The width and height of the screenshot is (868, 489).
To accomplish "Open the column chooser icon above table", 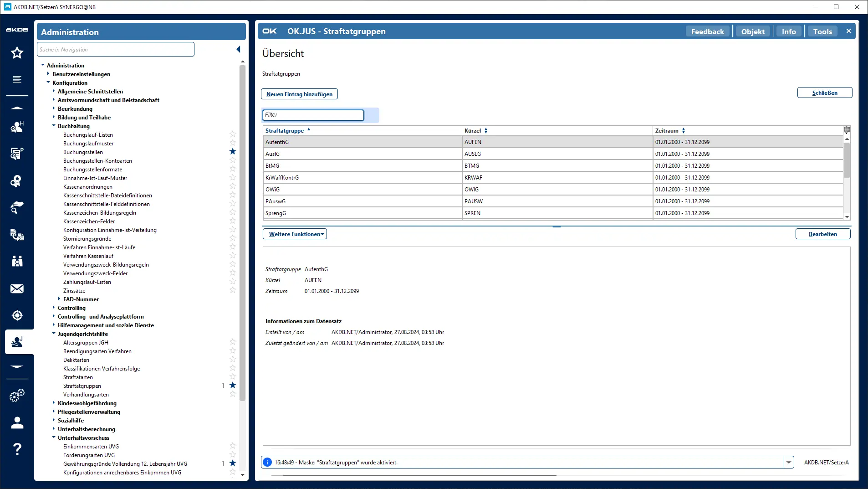I will click(x=847, y=130).
